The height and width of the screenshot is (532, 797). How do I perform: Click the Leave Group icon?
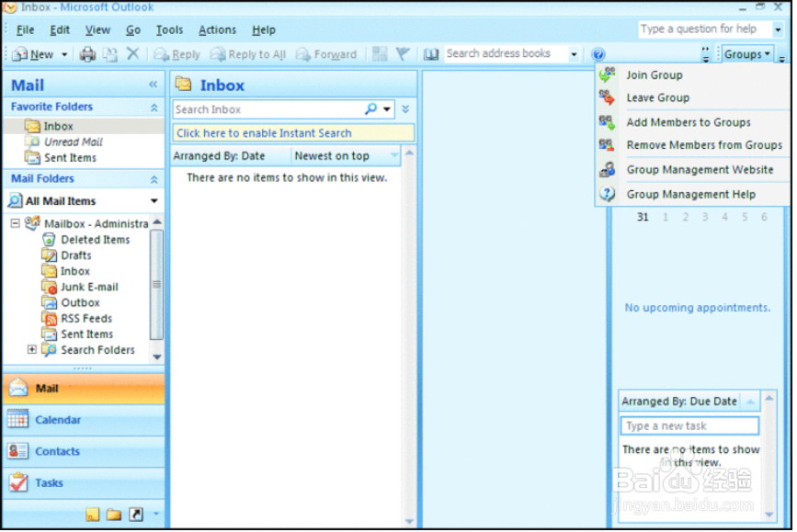pos(607,97)
